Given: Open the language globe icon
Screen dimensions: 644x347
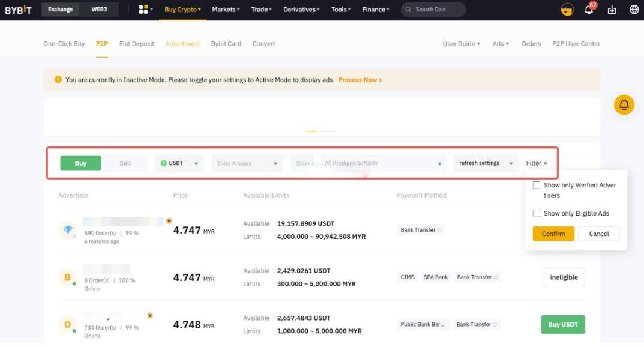Looking at the screenshot, I should click(x=634, y=10).
